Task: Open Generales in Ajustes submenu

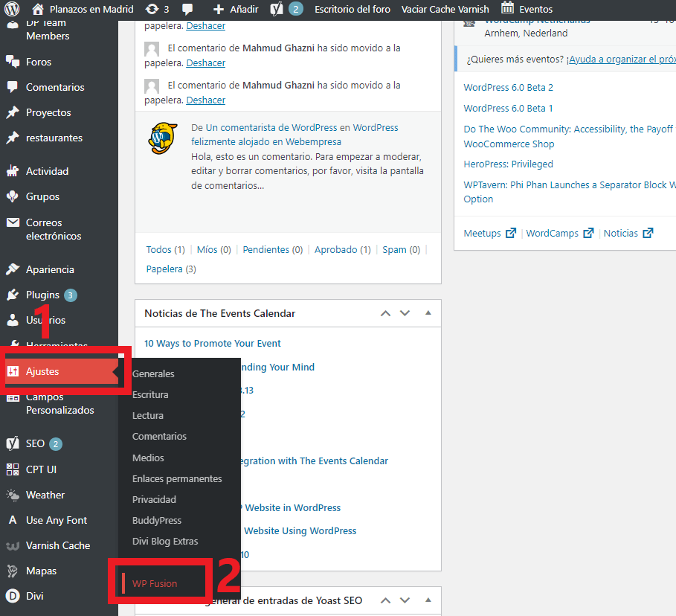Action: tap(153, 373)
